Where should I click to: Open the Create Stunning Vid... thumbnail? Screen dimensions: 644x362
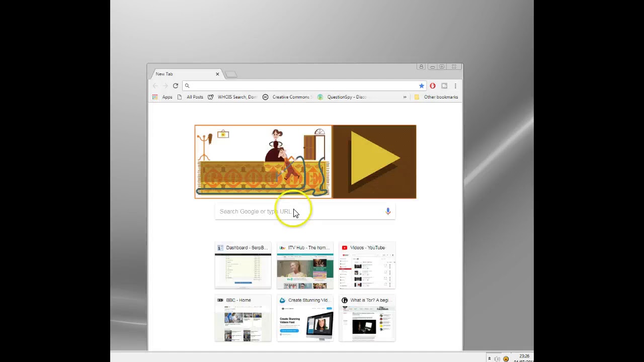click(x=305, y=318)
